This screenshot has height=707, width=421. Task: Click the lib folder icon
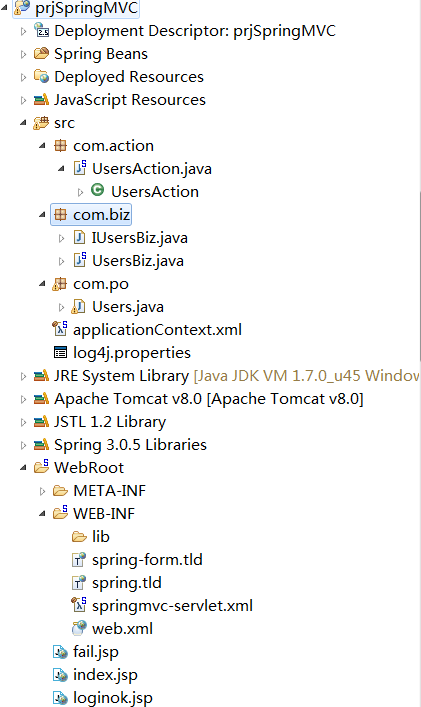[x=79, y=537]
